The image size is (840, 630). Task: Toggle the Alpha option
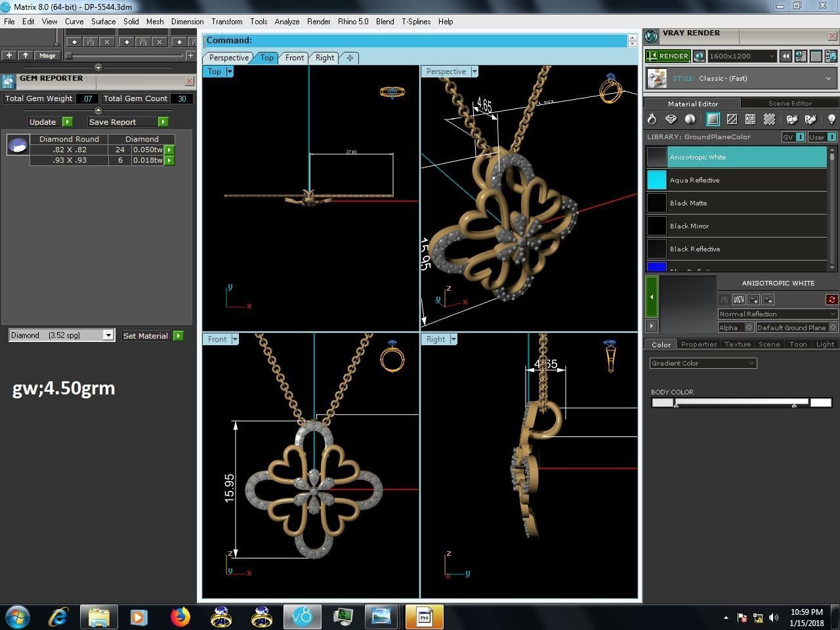[736, 327]
